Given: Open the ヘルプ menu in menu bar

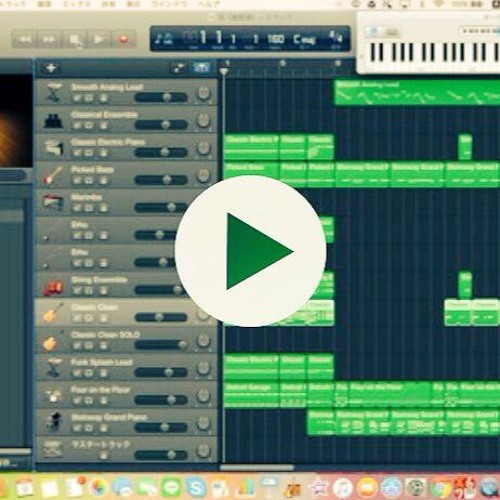Looking at the screenshot, I should 208,4.
